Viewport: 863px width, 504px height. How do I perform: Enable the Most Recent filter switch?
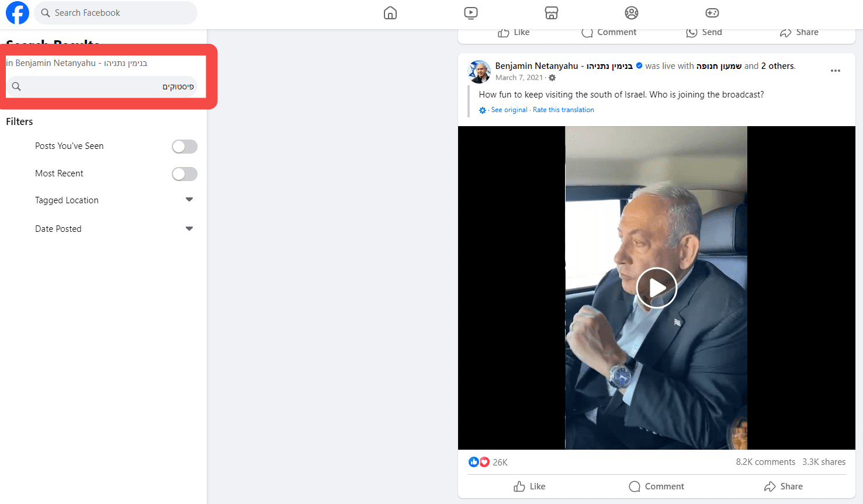pos(185,174)
